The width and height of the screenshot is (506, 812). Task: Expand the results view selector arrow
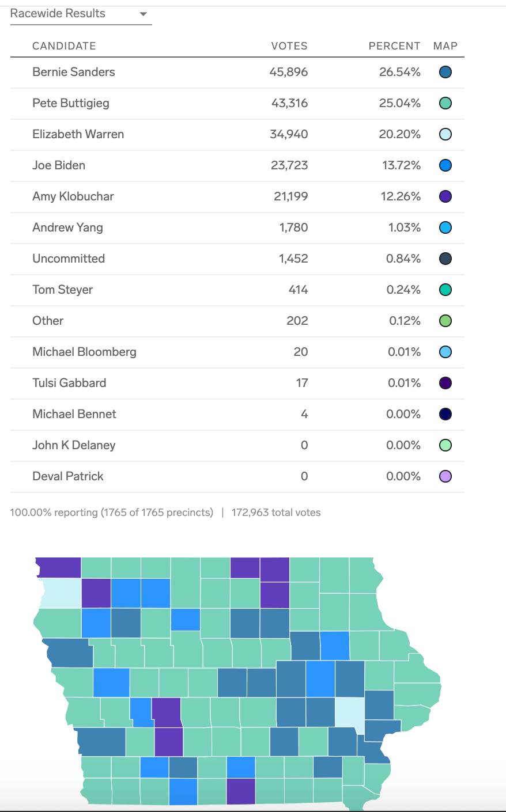142,13
